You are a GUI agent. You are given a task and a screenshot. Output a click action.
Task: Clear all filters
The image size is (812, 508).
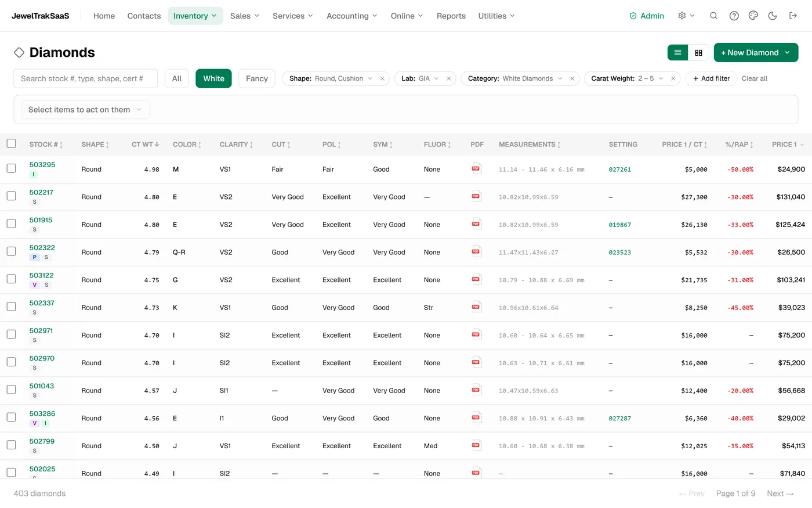pos(755,78)
